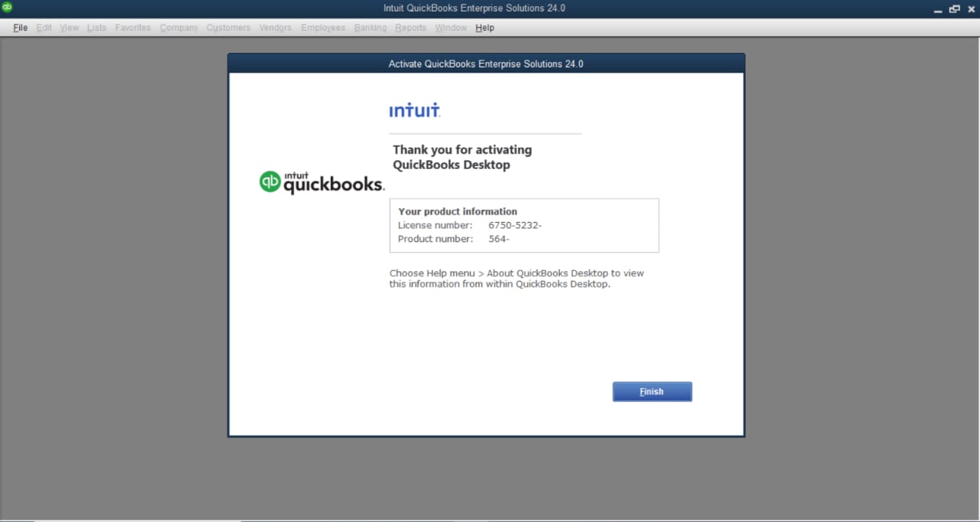Open the File menu
Screen dimensions: 980x522
pos(21,28)
